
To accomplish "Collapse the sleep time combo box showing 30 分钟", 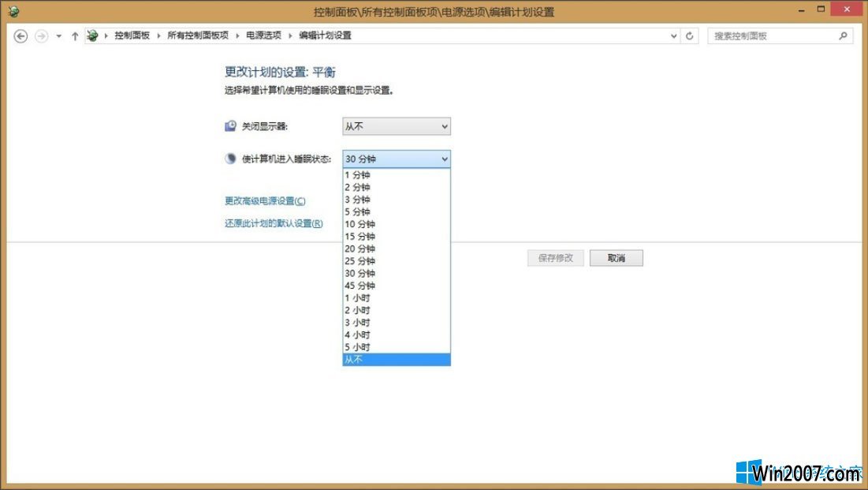I will point(397,159).
